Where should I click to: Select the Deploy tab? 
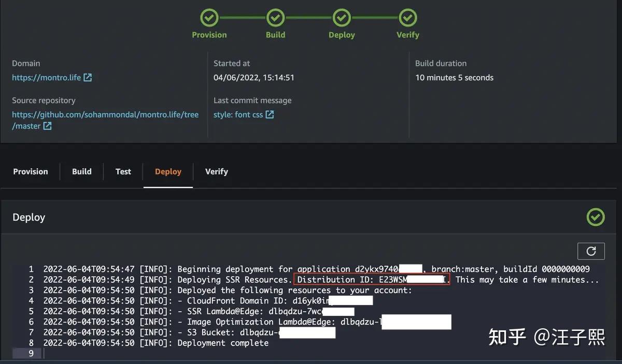pos(167,171)
